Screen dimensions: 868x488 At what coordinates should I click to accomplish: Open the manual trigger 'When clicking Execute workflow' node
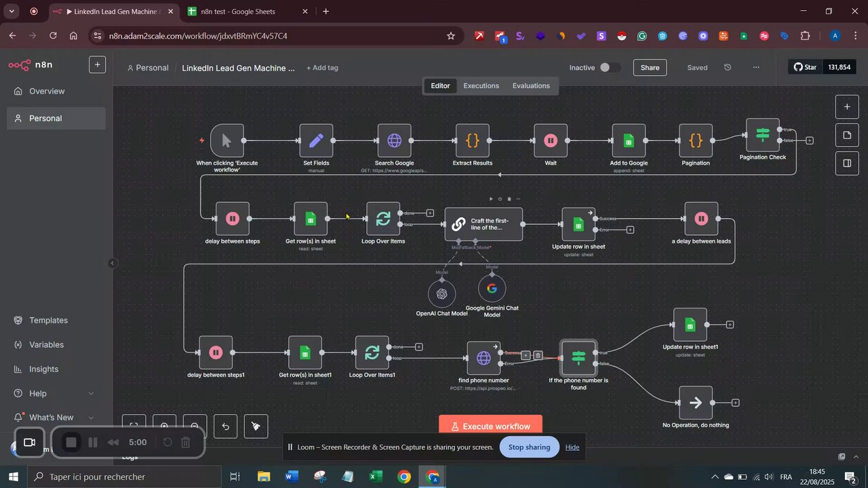point(226,140)
